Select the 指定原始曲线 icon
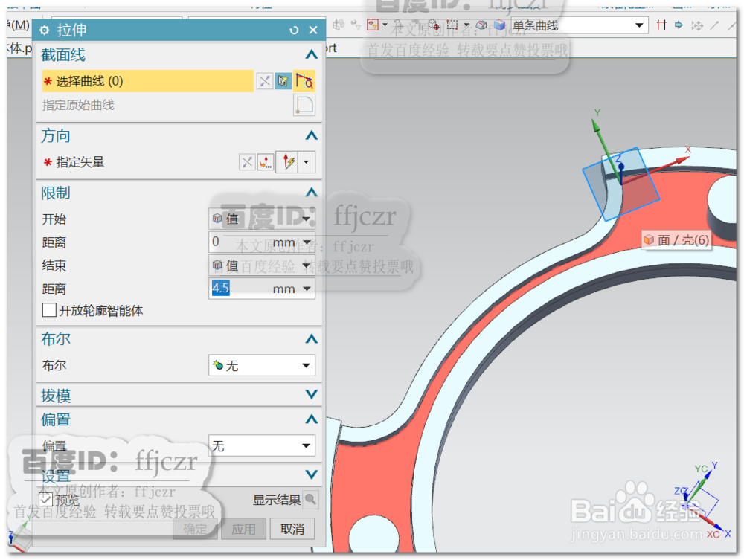744x560 pixels. click(304, 105)
